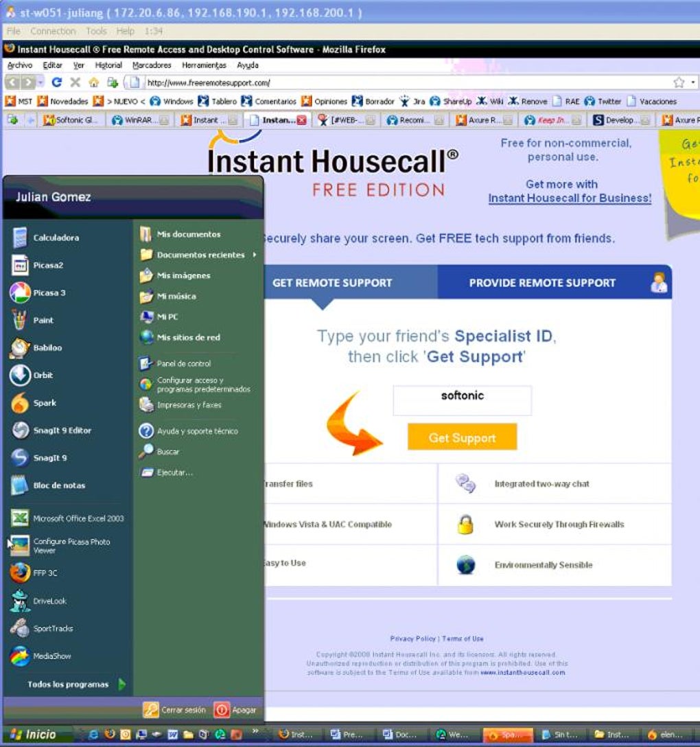This screenshot has height=747, width=700.
Task: Open the Terms of Use link
Action: pyautogui.click(x=463, y=639)
